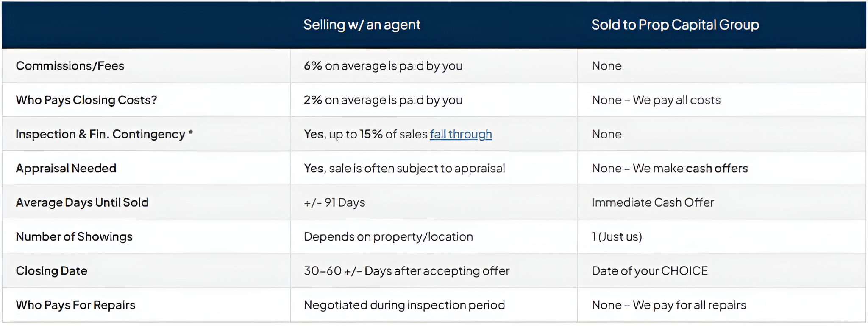Select "Inspection & Fin. Contingency" row label
868x326 pixels.
click(x=100, y=134)
